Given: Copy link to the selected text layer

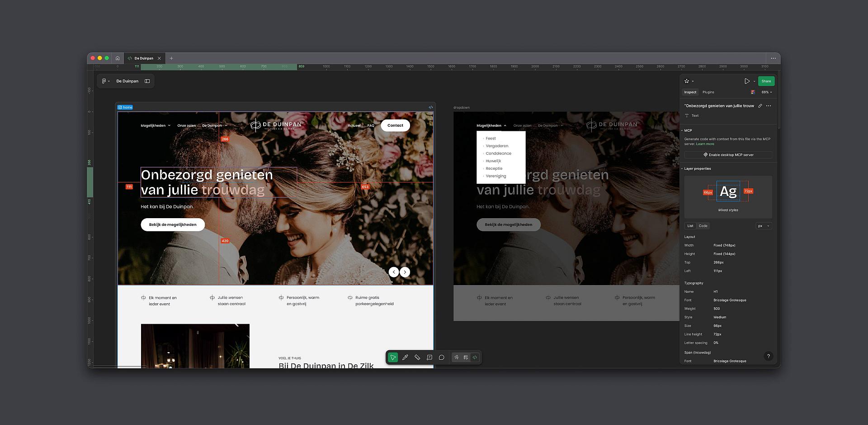Looking at the screenshot, I should [x=760, y=106].
